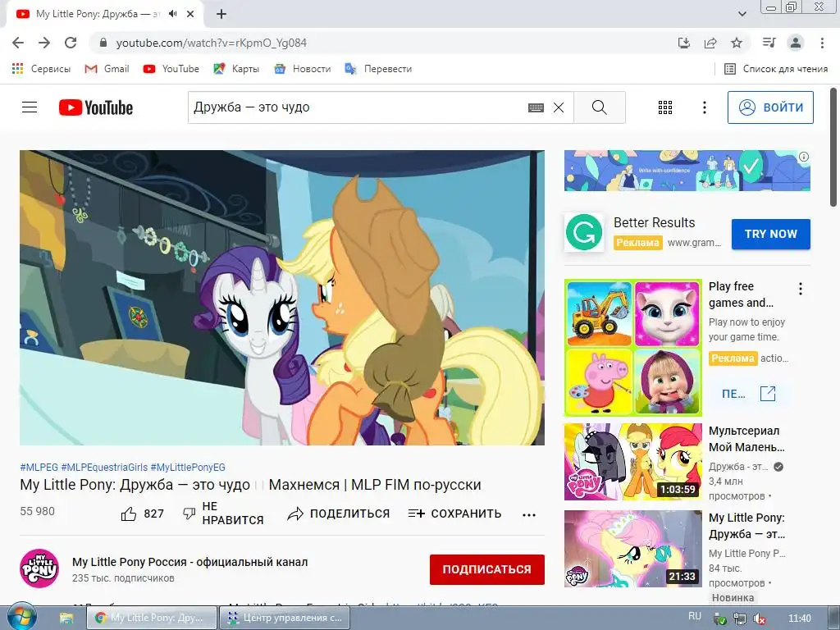Bookmark this page with the star
Image resolution: width=840 pixels, height=630 pixels.
point(737,43)
